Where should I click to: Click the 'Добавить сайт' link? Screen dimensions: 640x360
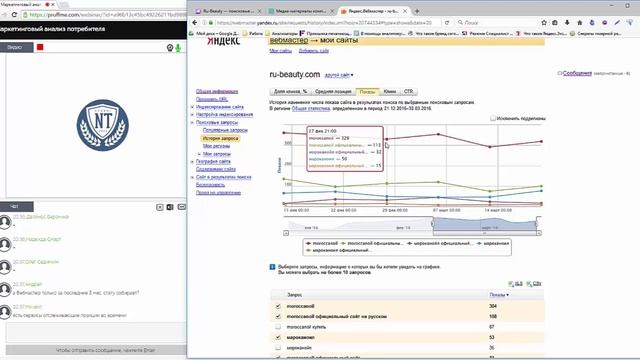[313, 51]
